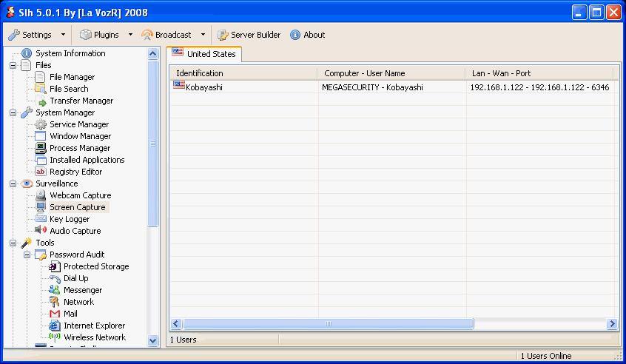
Task: Click the Service Manager gear icon
Action: (x=41, y=124)
